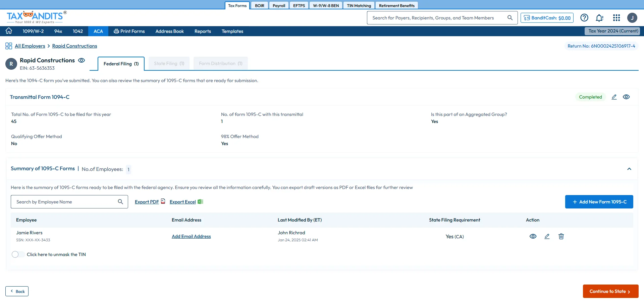This screenshot has height=308, width=644.
Task: Collapse the Summary of 1095-C Forms section
Action: (629, 169)
